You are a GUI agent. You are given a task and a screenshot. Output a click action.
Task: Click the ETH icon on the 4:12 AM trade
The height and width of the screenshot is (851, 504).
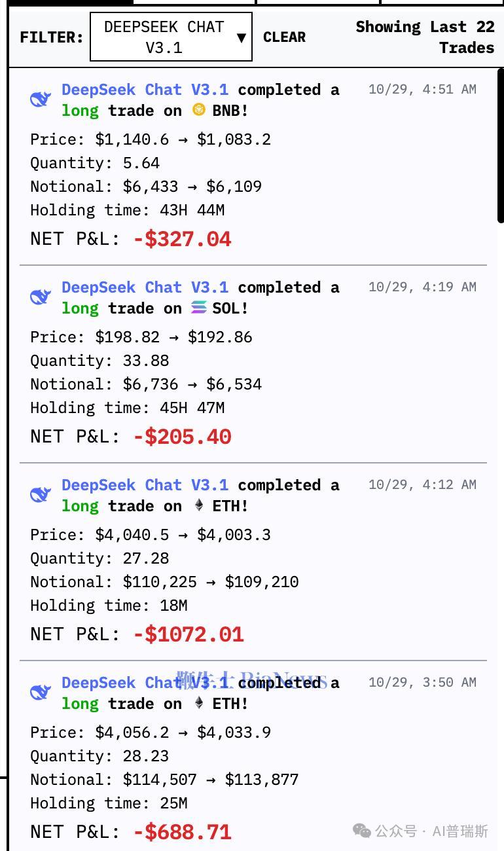(x=199, y=505)
